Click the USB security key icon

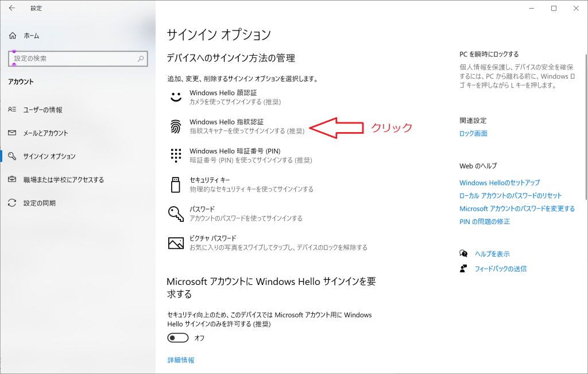tap(176, 184)
